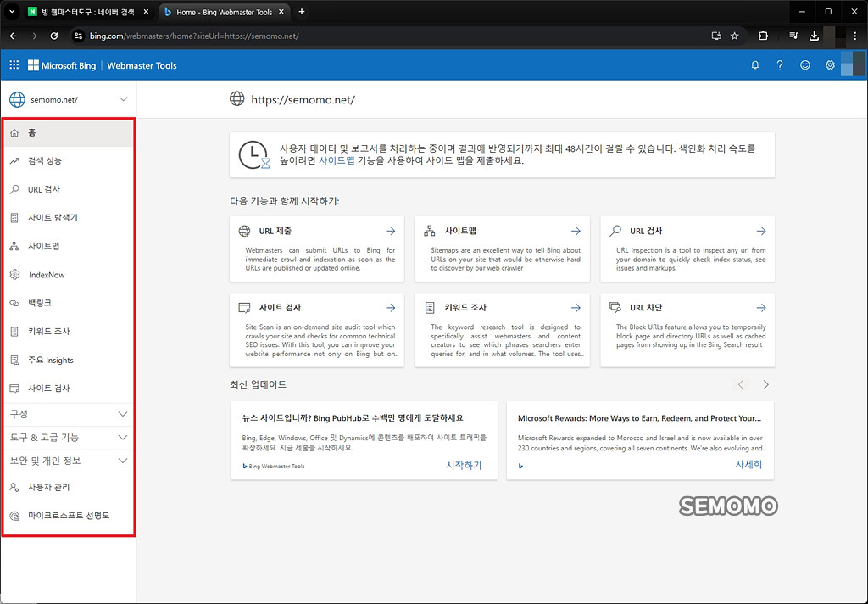Open the feedback smiley icon

click(805, 65)
